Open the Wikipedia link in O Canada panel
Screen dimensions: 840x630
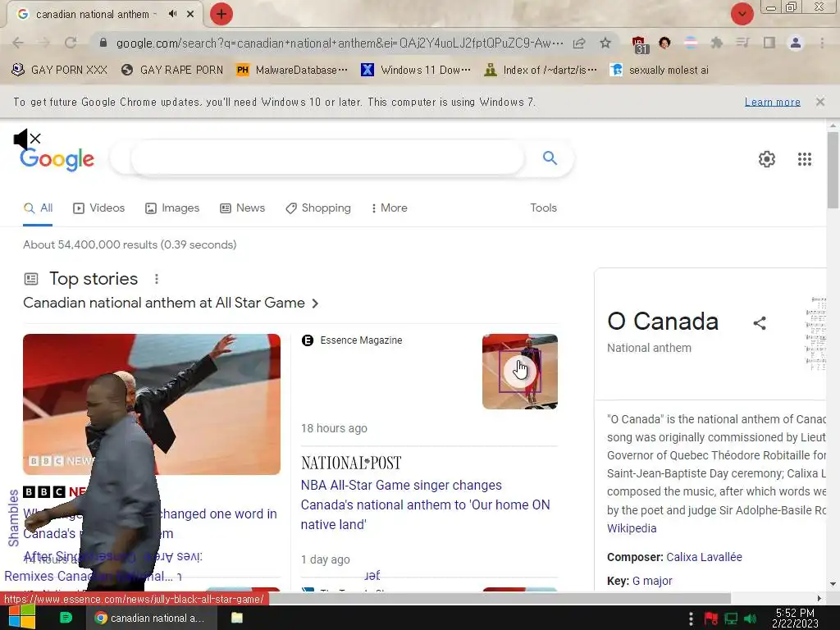click(632, 528)
